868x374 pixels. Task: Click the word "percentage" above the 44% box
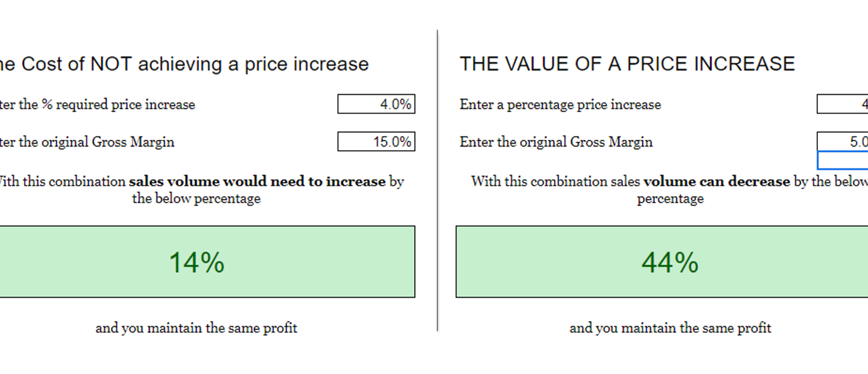670,198
